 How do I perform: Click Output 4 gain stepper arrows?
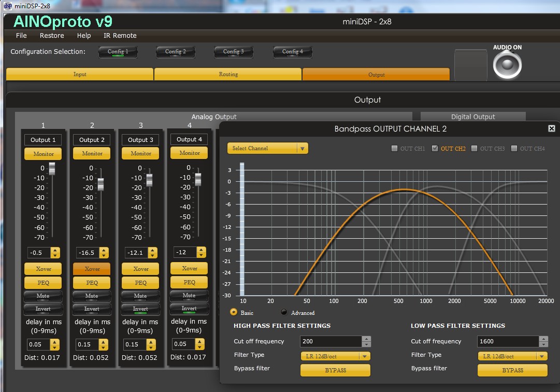(201, 252)
